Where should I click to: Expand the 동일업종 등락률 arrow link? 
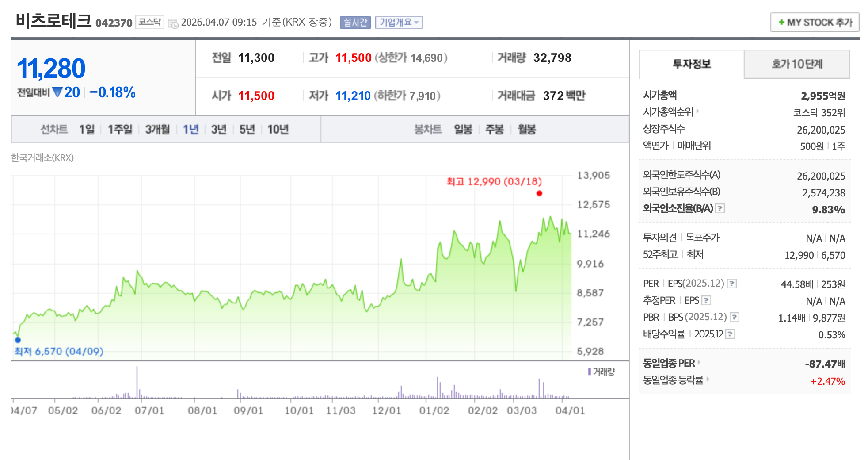(708, 379)
